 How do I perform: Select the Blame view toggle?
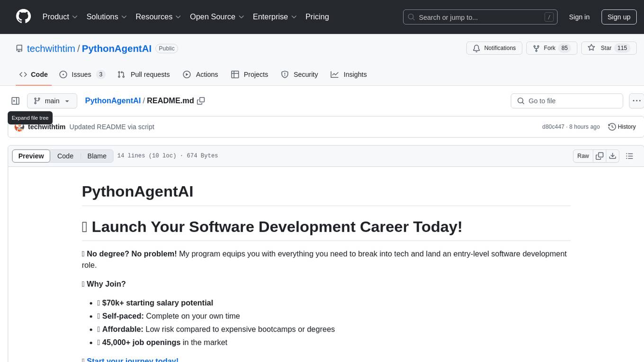tap(97, 156)
